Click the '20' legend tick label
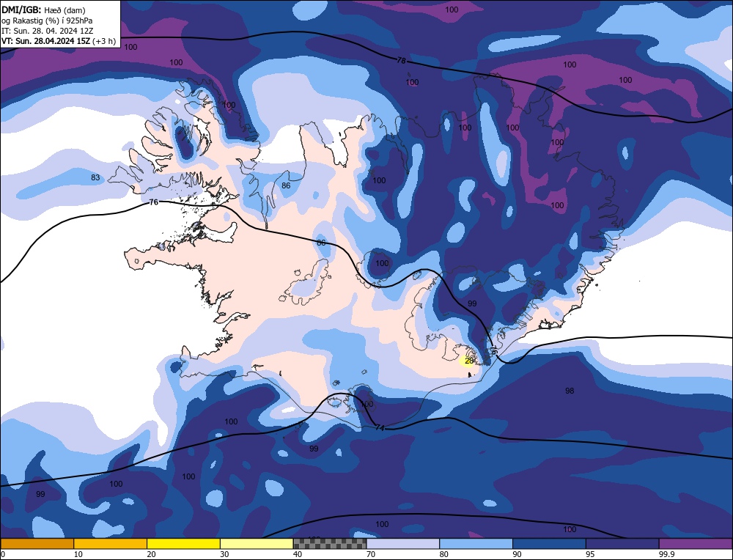This screenshot has width=733, height=560. coord(151,554)
